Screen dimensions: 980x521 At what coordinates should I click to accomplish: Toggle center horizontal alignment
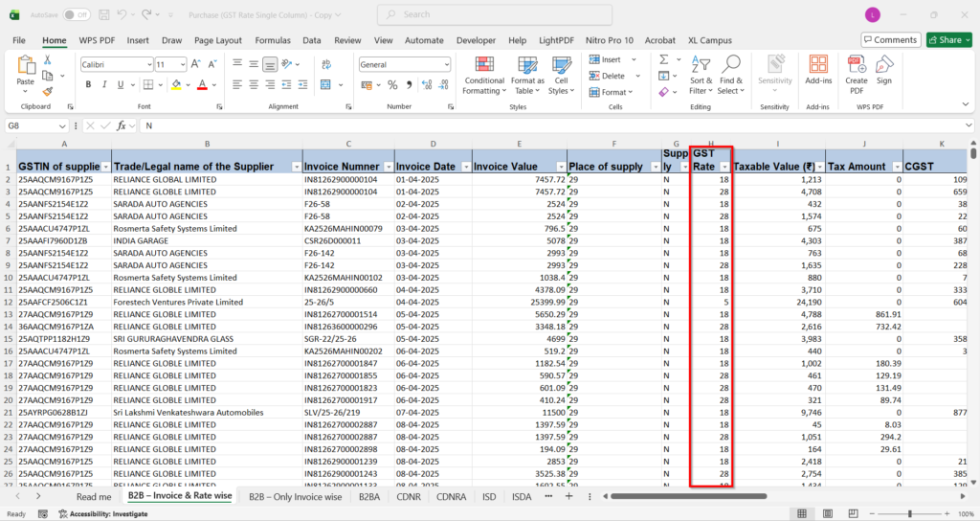tap(253, 84)
